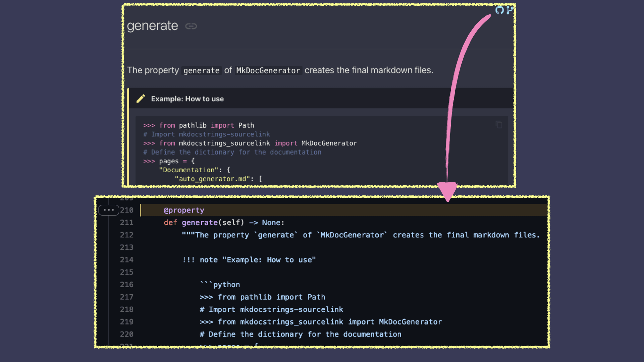644x362 pixels.
Task: Select line number 216
Action: pyautogui.click(x=126, y=285)
